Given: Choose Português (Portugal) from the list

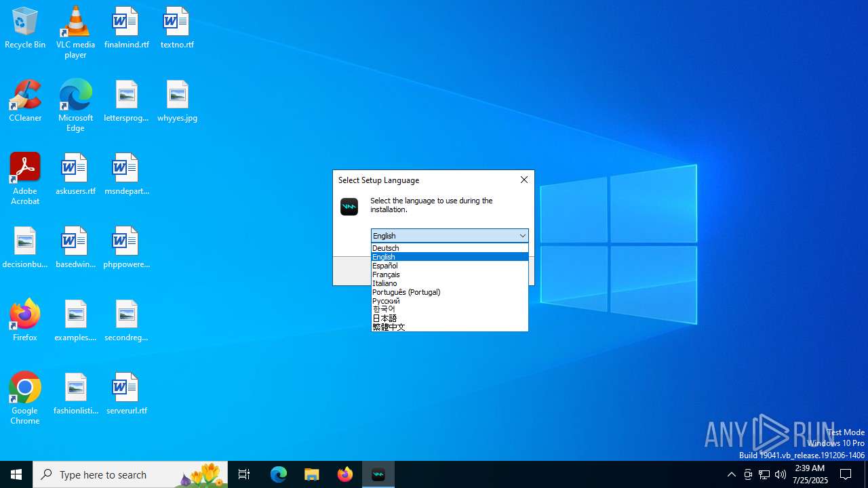Looking at the screenshot, I should pos(450,292).
